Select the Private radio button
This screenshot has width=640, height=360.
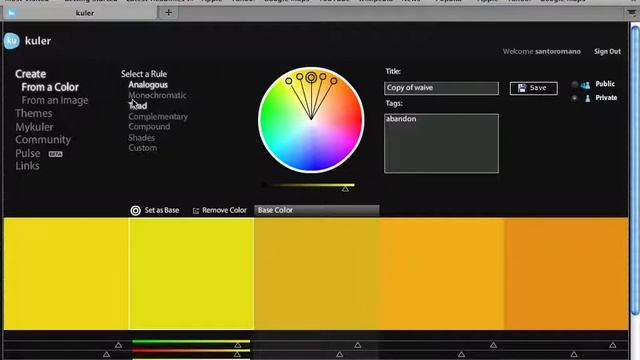pos(574,98)
